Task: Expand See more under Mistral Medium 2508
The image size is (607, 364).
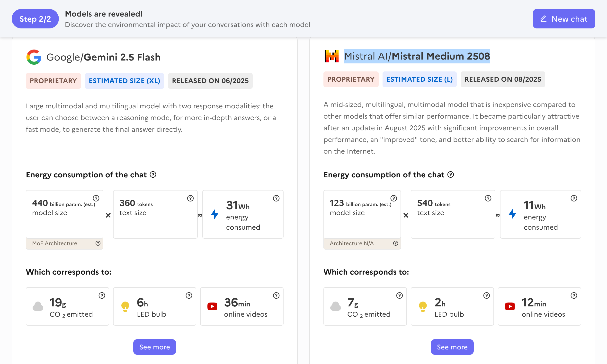Action: tap(452, 347)
